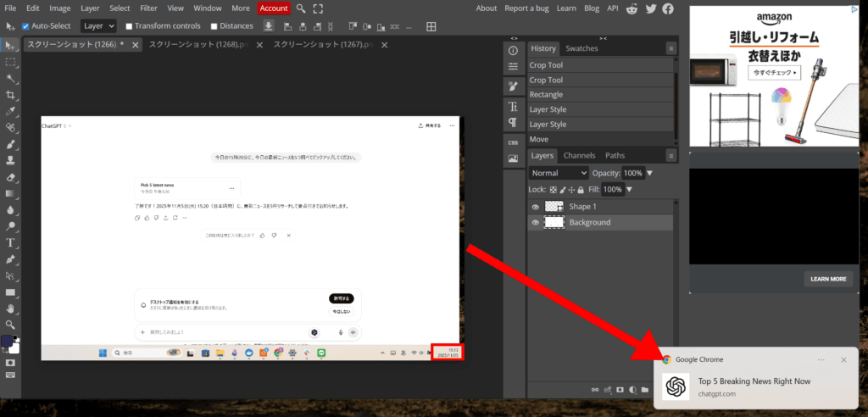Select the Magic Wand tool
The image size is (868, 417).
click(x=10, y=78)
